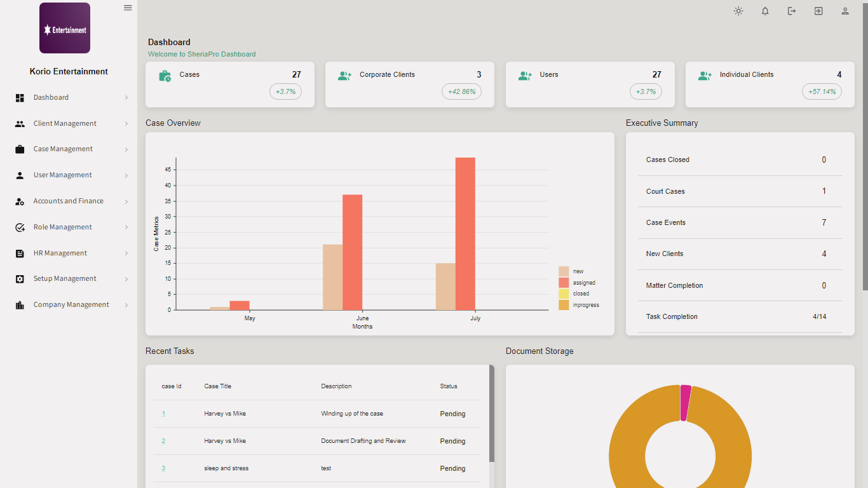Click the Korio Entertainment logo

pyautogui.click(x=65, y=28)
